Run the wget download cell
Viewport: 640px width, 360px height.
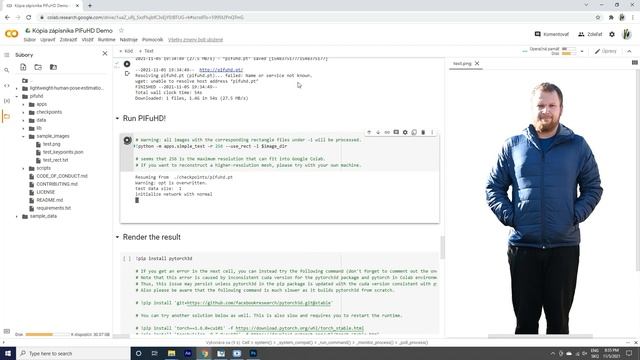point(127,64)
